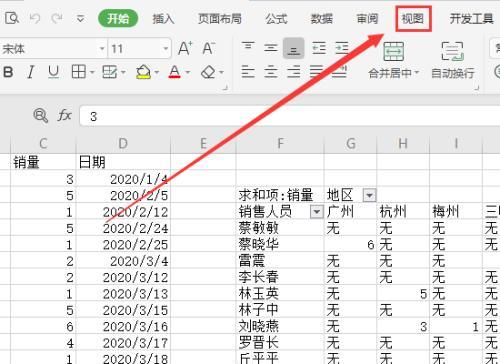Open the print preview icon
Image resolution: width=500 pixels, height=364 pixels.
tap(12, 18)
